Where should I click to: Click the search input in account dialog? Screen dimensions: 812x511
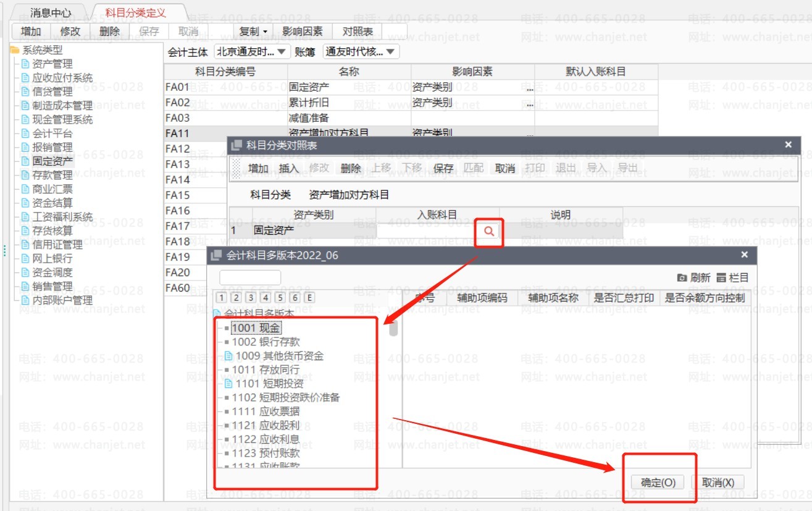[250, 277]
